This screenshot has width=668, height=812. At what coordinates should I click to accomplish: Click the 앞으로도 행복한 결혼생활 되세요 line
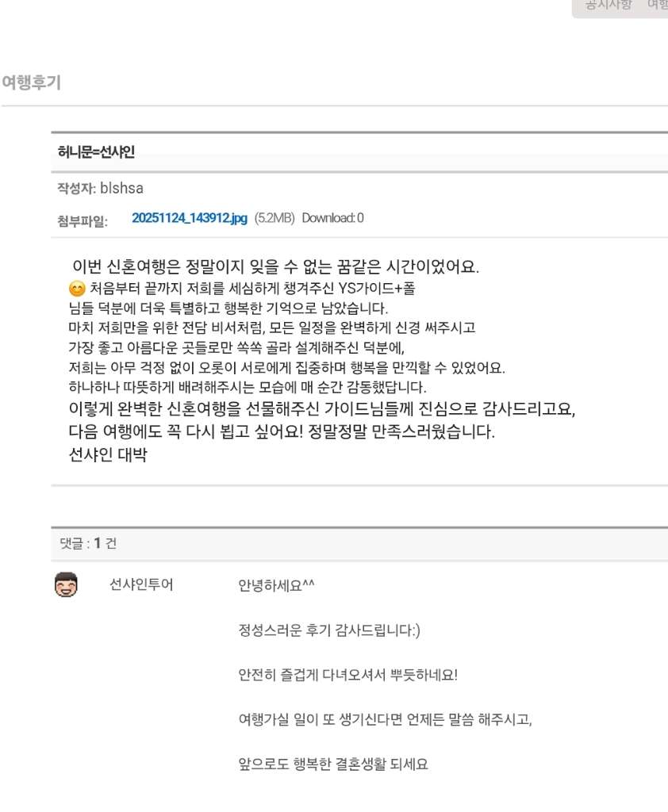tap(333, 767)
